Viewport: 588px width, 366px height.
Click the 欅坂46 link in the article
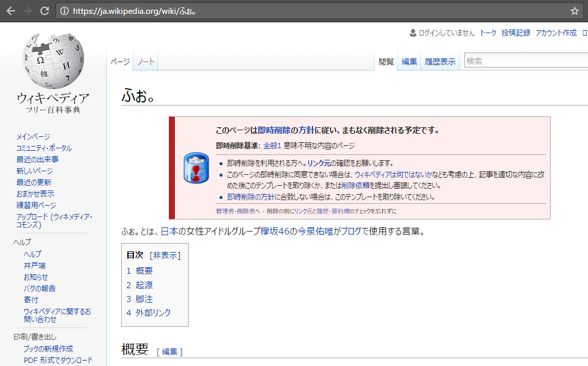(x=276, y=231)
